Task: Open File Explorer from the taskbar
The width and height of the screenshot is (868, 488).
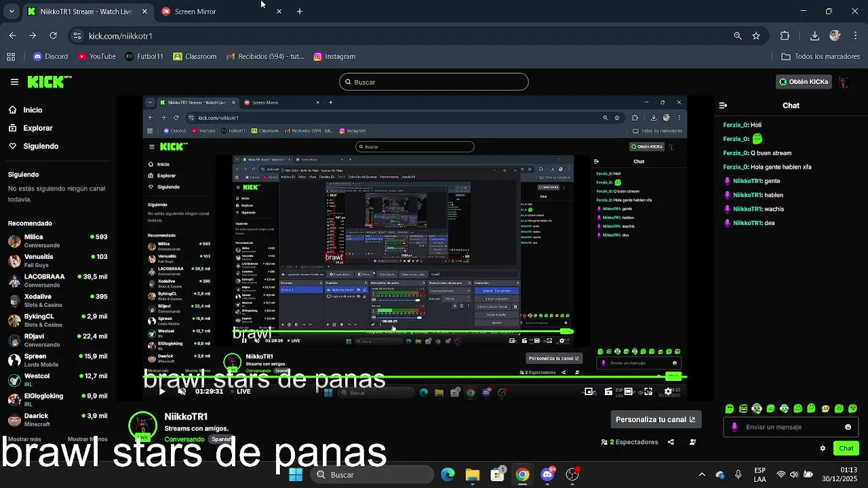Action: 473,474
